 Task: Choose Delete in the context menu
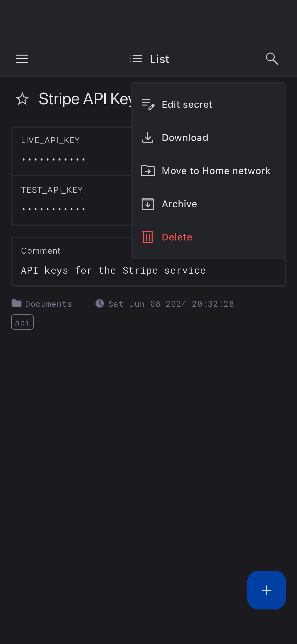pos(177,237)
